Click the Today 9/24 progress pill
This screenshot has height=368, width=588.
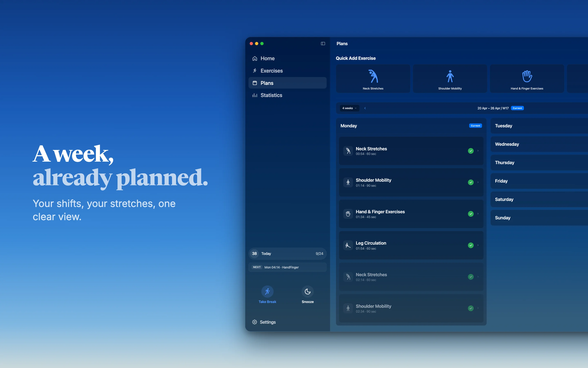click(x=287, y=254)
